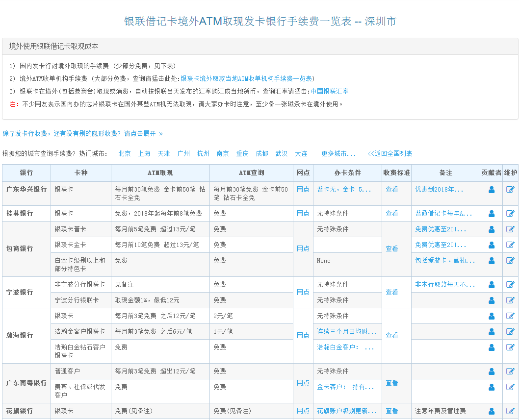Image resolution: width=519 pixels, height=420 pixels.
Task: Click edit icon for 浩瀚金客户银联卡 row
Action: coord(510,332)
